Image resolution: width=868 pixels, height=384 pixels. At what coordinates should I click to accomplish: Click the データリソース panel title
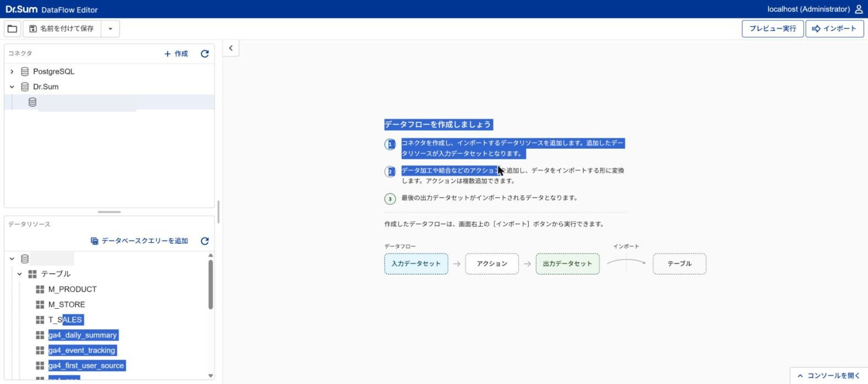click(x=29, y=225)
